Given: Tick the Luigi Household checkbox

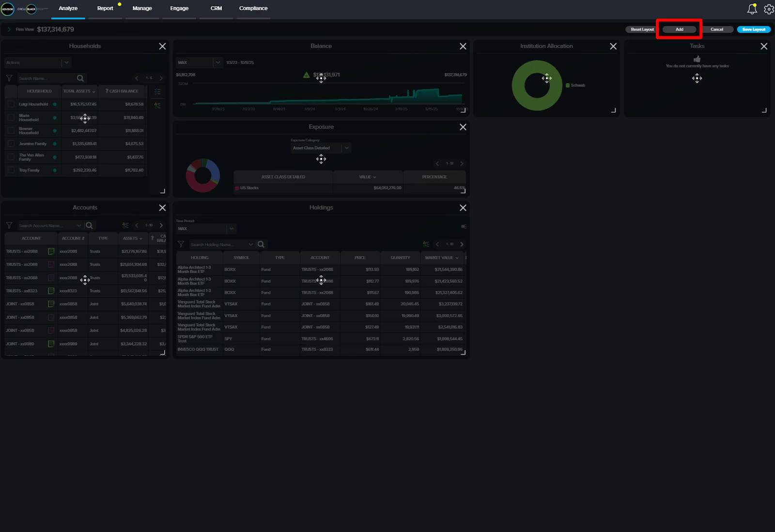Looking at the screenshot, I should pyautogui.click(x=11, y=104).
